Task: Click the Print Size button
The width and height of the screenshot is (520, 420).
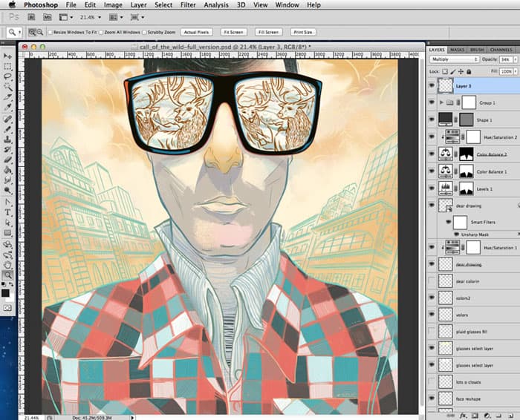Action: (x=303, y=32)
